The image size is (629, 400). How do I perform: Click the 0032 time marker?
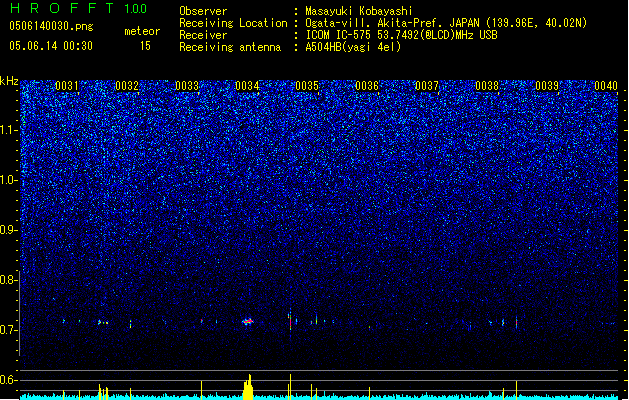coord(127,86)
